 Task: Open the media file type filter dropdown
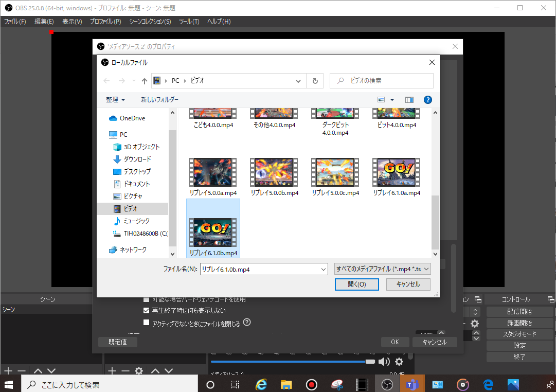point(382,269)
